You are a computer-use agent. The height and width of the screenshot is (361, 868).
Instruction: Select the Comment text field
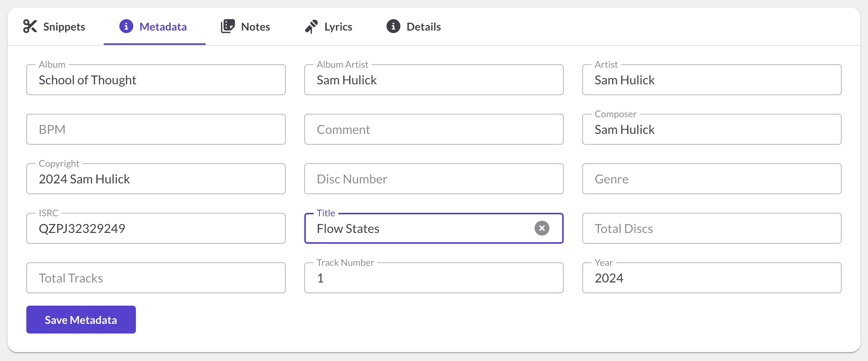click(434, 130)
